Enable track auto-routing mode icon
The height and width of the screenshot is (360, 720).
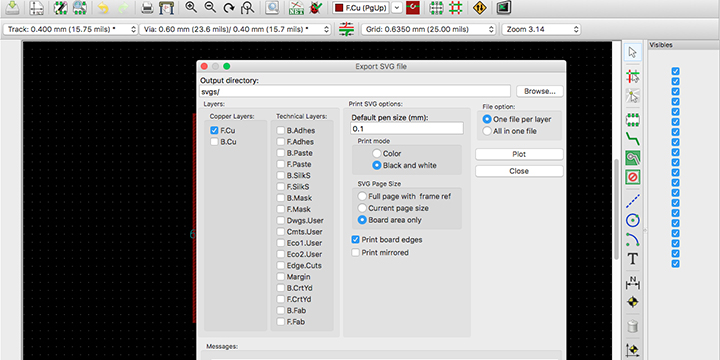click(x=456, y=7)
